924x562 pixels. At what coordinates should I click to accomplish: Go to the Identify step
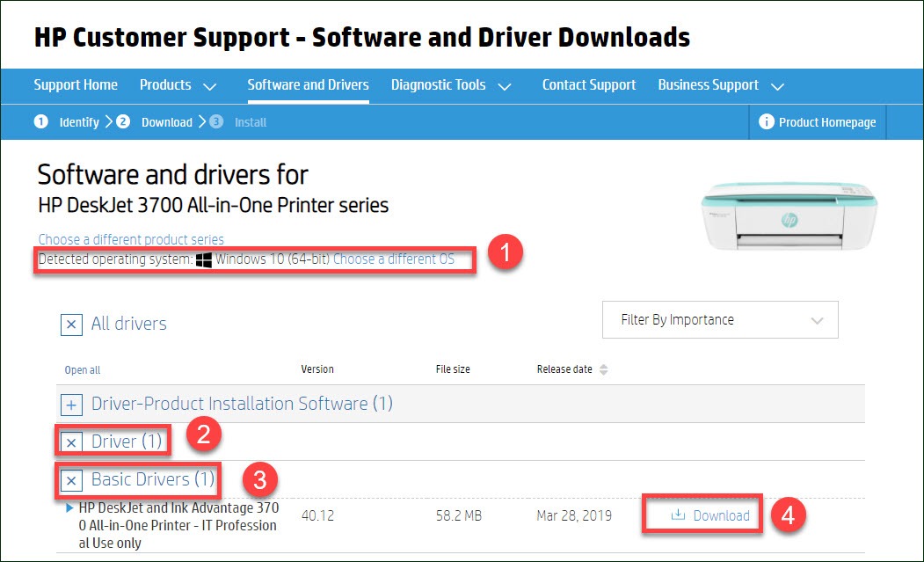tap(79, 122)
